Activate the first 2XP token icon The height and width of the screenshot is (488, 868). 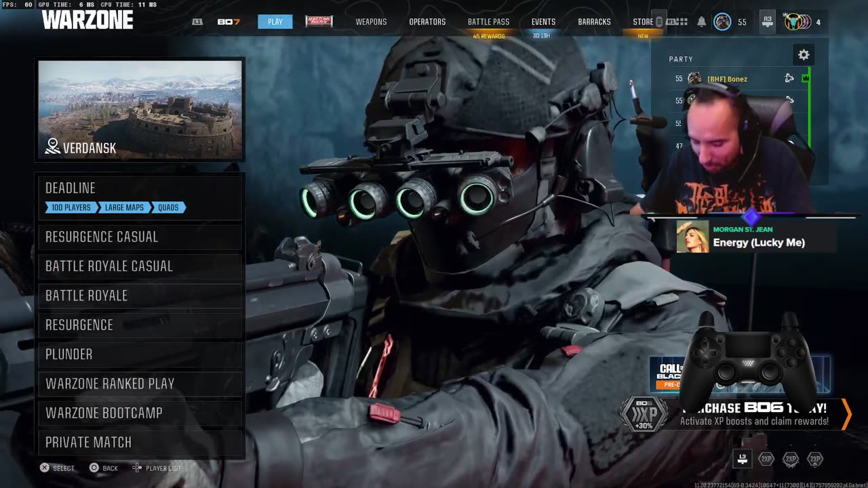pos(766,459)
